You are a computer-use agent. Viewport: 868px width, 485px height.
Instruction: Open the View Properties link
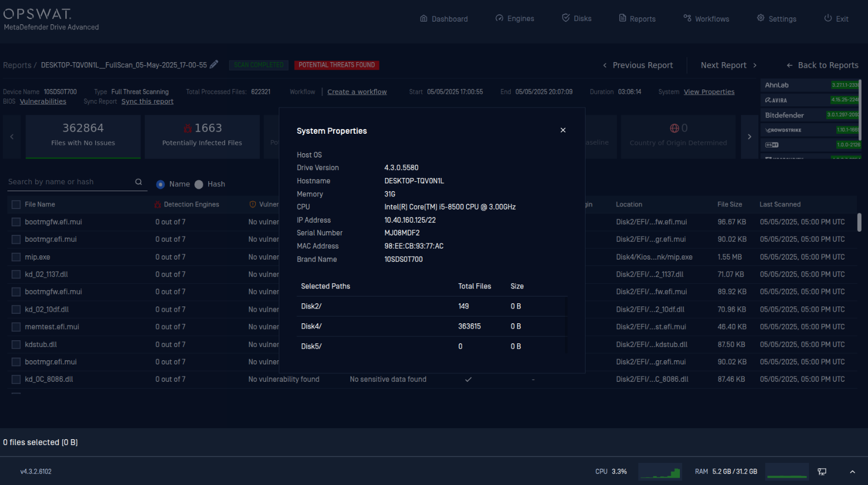pyautogui.click(x=709, y=92)
